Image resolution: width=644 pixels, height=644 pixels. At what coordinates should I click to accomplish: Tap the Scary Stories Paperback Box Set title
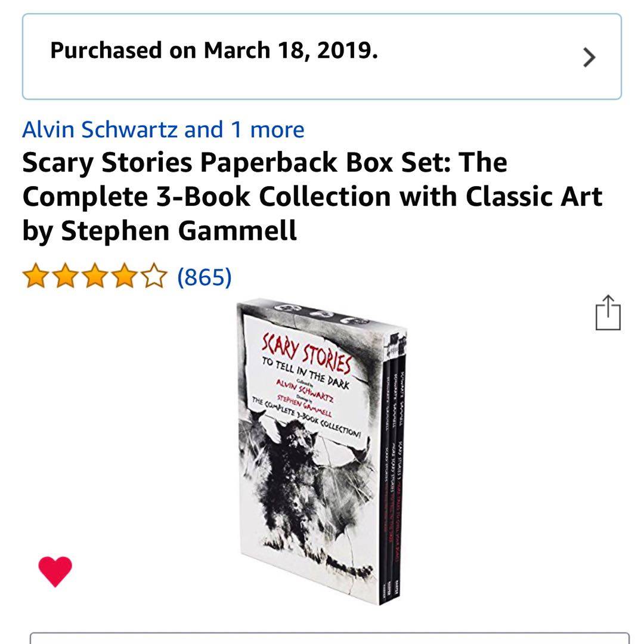click(x=312, y=196)
